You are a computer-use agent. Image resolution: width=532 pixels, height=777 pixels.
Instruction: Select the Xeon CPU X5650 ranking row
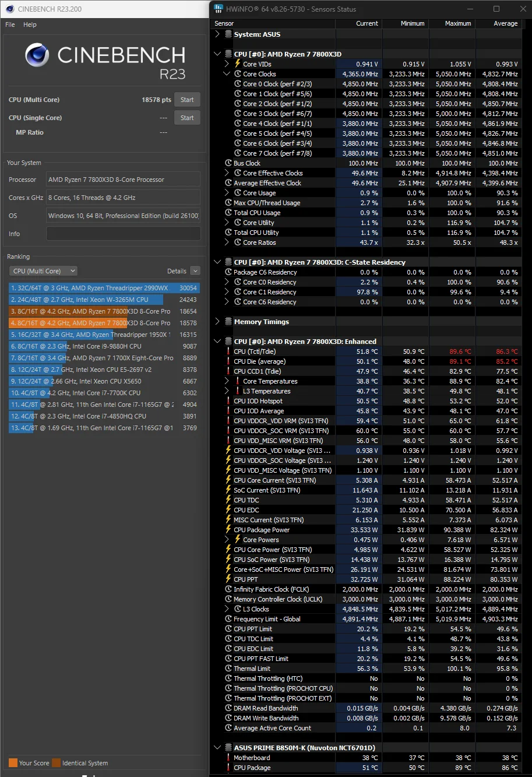coord(104,381)
